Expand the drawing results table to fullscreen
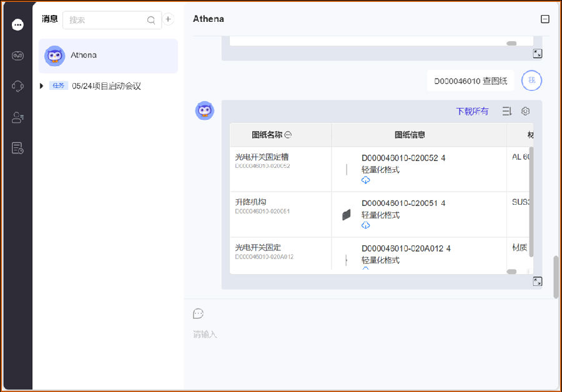The image size is (562, 392). point(537,282)
